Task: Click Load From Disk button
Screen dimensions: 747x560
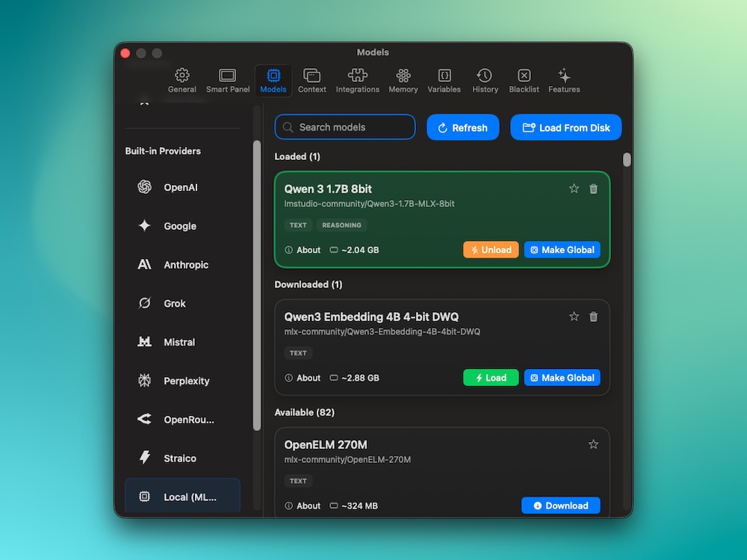Action: click(x=565, y=128)
